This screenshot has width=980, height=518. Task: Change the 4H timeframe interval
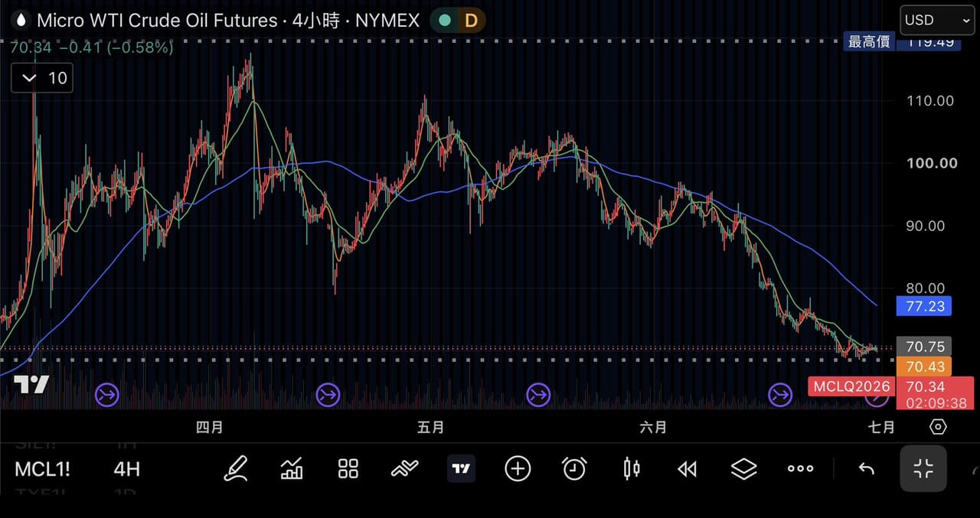pos(127,469)
